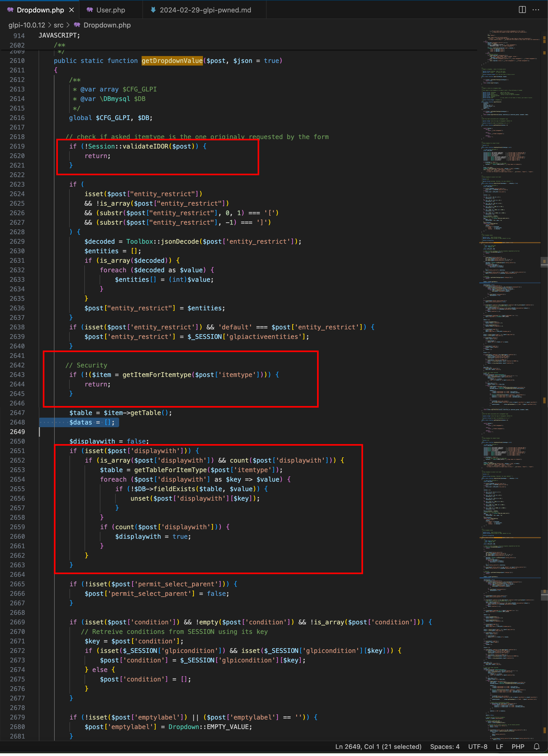Screen dimensions: 548x756
Task: Click the highlighted getDropdownValue function name
Action: 172,61
